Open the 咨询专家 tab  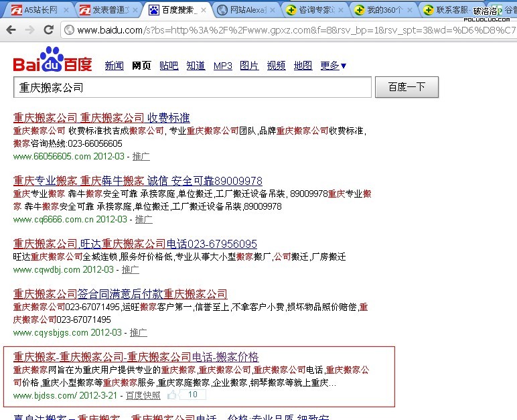pyautogui.click(x=313, y=10)
